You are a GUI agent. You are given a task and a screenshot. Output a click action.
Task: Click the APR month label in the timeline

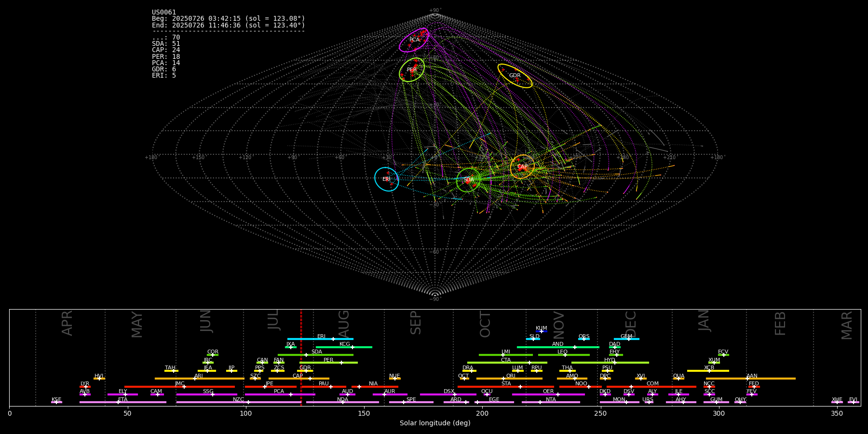[x=67, y=323]
